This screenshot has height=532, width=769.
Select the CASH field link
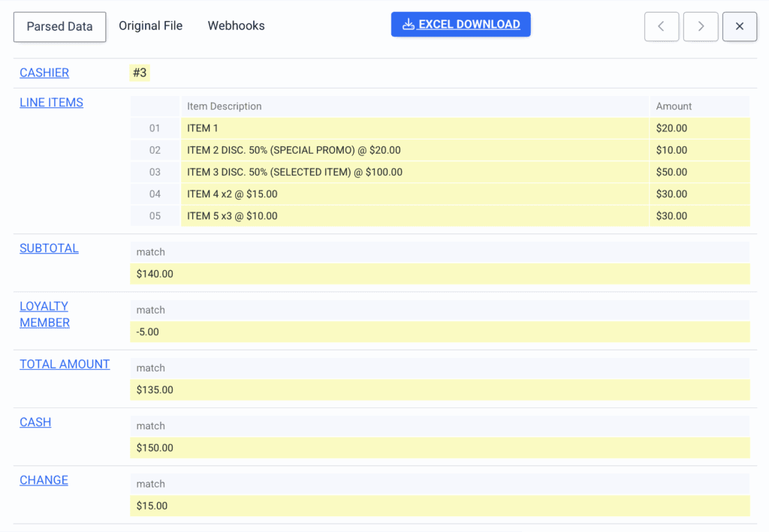click(x=35, y=422)
